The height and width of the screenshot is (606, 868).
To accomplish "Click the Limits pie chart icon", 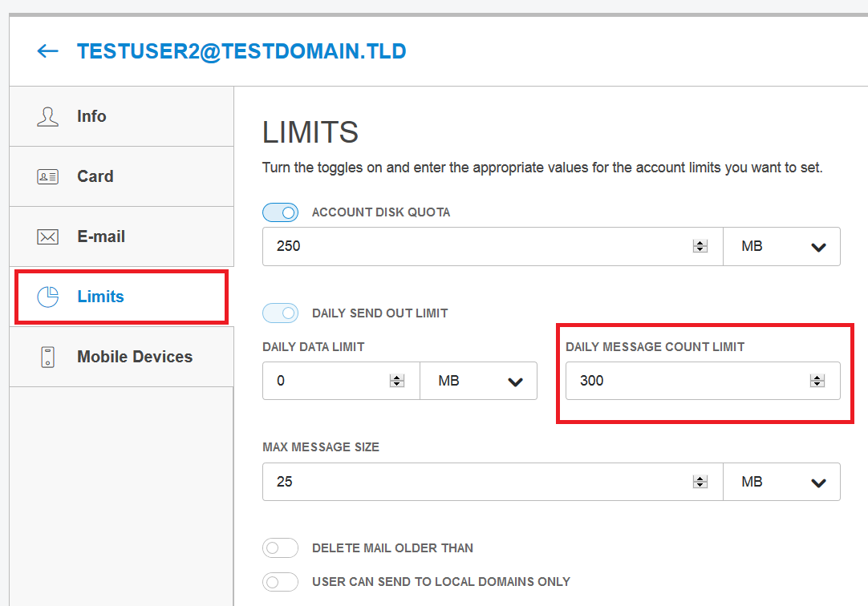I will pos(48,297).
